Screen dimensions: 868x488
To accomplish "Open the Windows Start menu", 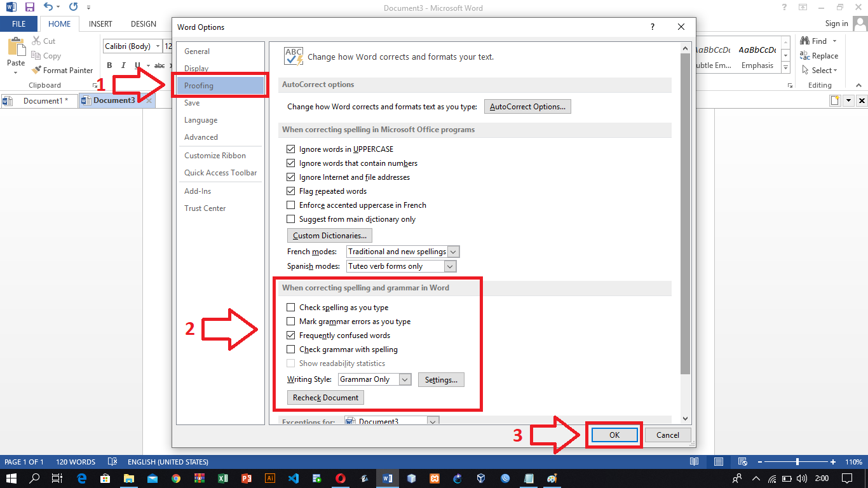I will point(11,478).
